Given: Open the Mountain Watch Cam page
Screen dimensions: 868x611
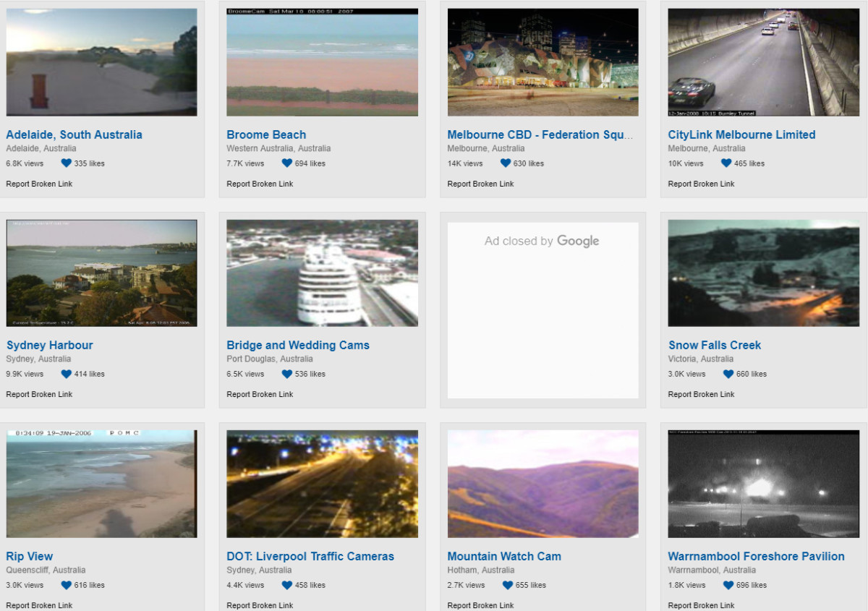Looking at the screenshot, I should 504,556.
